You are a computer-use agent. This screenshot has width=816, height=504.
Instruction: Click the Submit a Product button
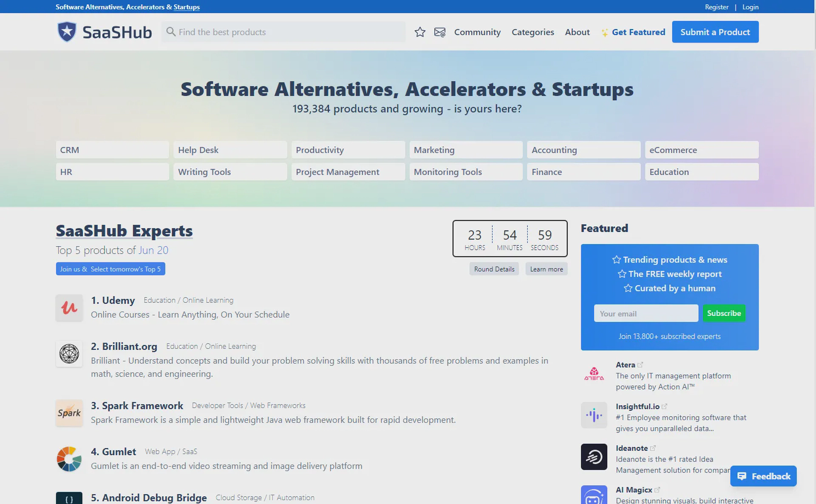click(715, 32)
